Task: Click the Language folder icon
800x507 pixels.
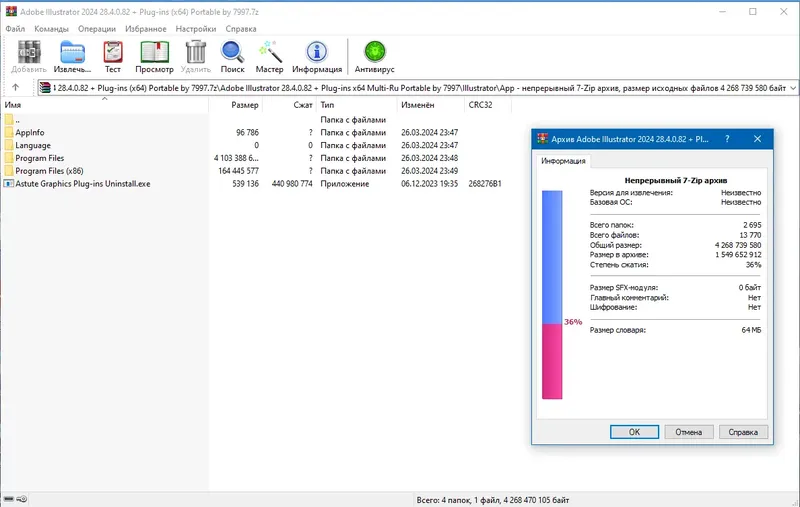Action: point(9,145)
